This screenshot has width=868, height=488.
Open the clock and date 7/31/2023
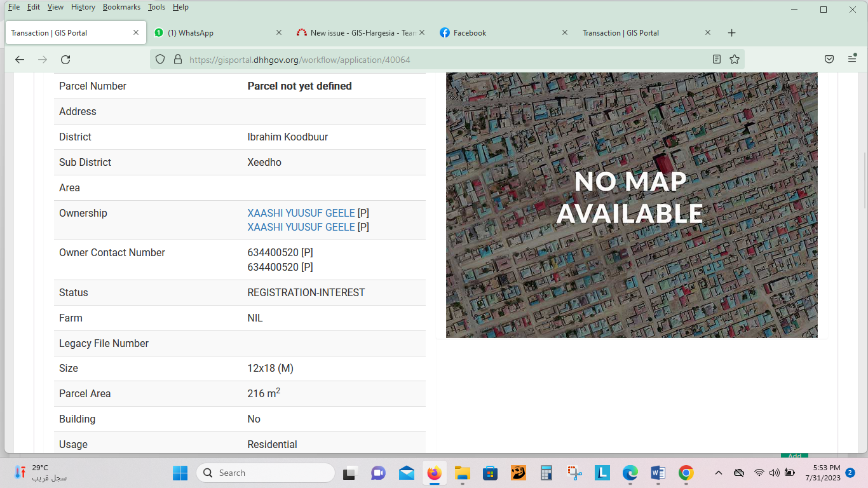click(822, 473)
